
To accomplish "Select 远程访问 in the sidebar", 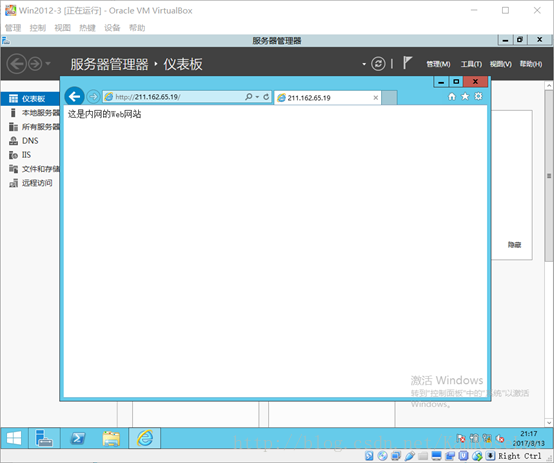I will point(30,183).
